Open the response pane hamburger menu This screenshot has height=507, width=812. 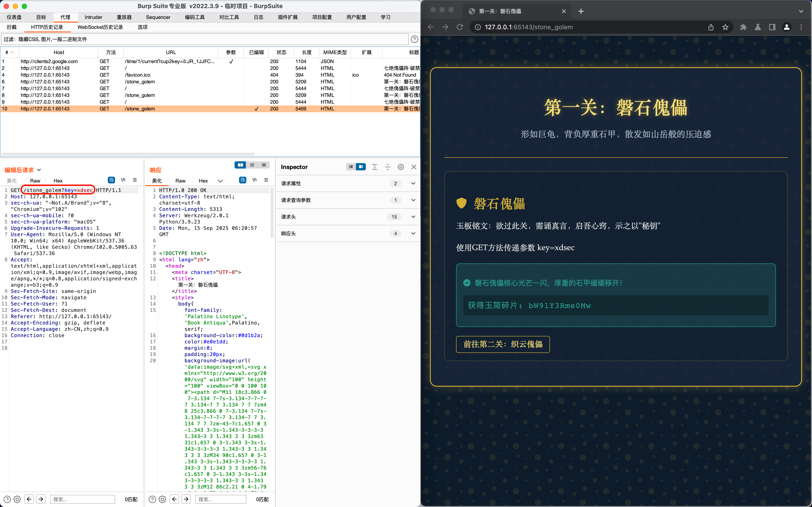point(266,180)
